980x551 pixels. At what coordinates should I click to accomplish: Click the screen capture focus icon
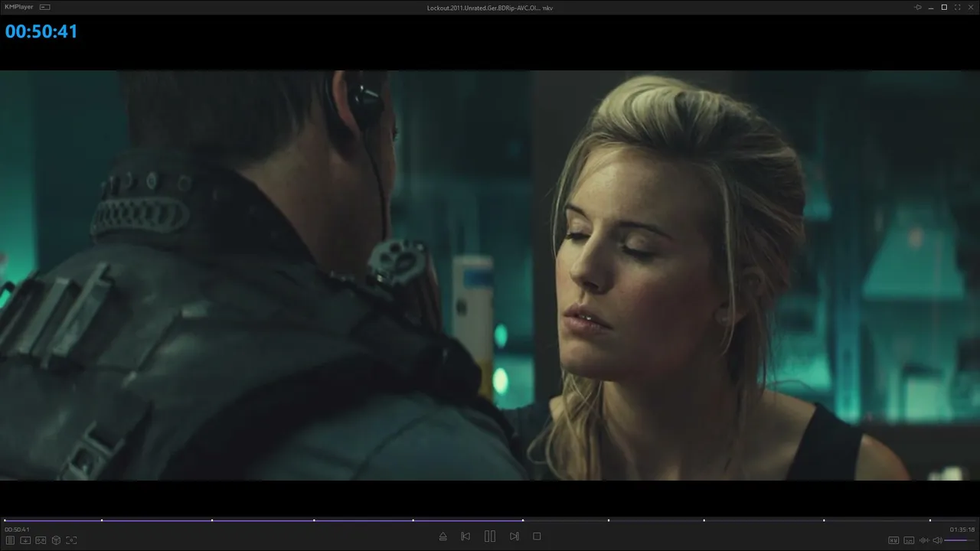click(x=71, y=540)
